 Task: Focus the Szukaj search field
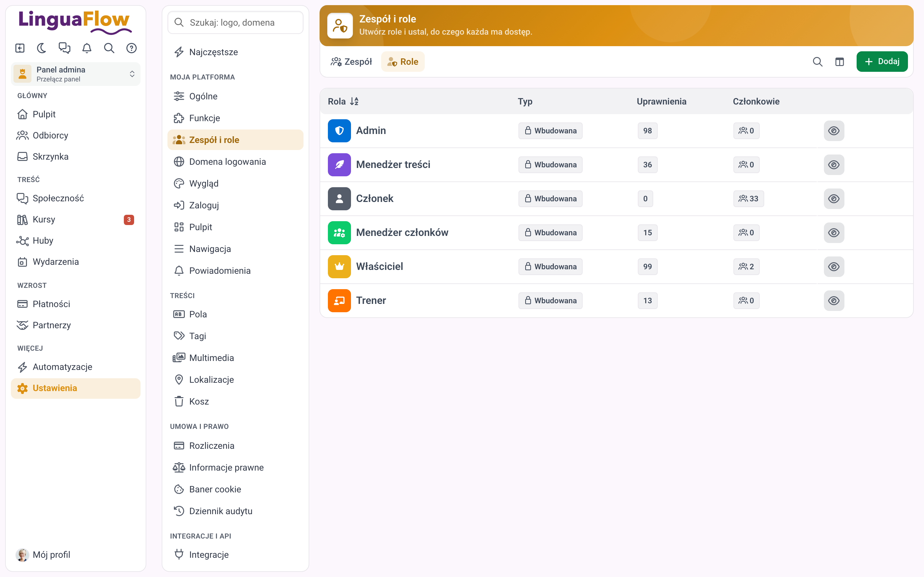point(235,22)
